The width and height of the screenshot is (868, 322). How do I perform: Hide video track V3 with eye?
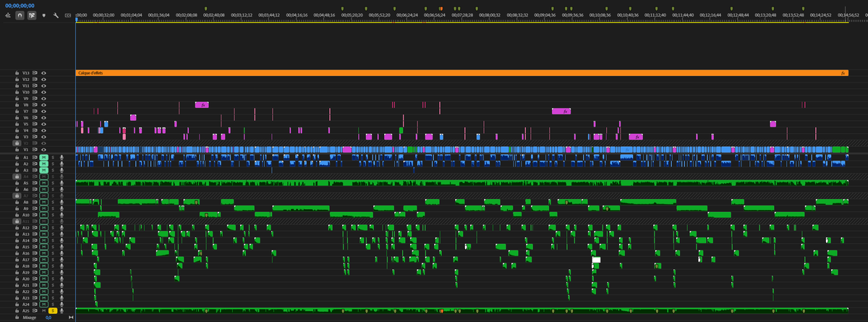43,137
